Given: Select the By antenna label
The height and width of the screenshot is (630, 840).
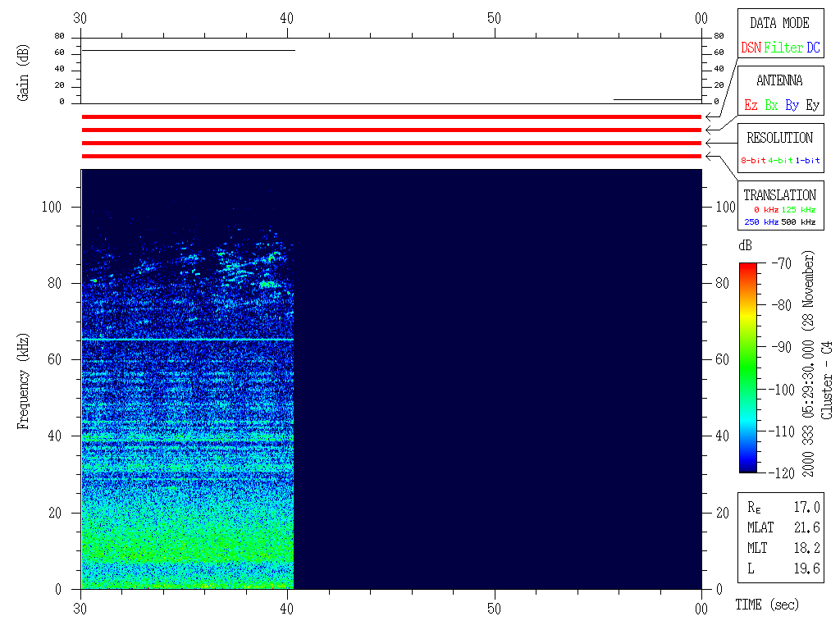Looking at the screenshot, I should 792,106.
